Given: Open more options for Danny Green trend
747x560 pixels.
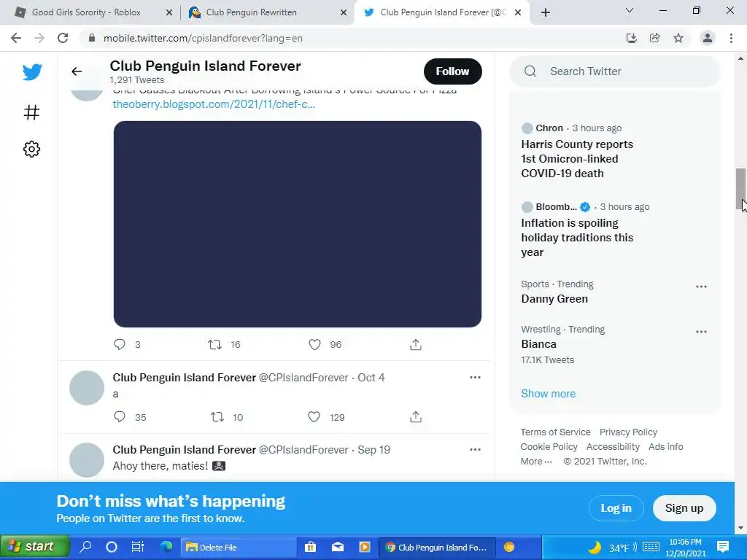Looking at the screenshot, I should (701, 287).
